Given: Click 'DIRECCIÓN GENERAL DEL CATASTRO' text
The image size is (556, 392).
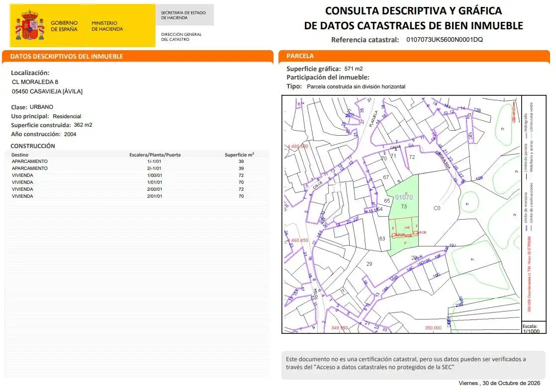Looking at the screenshot, I should 181,37.
